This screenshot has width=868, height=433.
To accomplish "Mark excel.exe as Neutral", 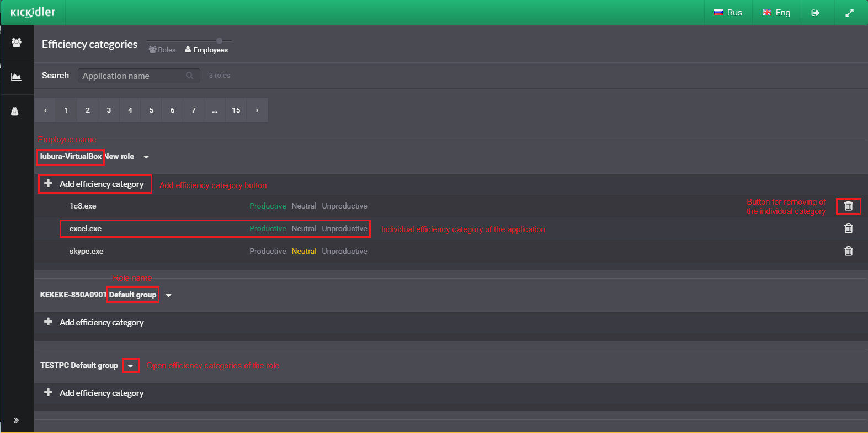I will [304, 228].
